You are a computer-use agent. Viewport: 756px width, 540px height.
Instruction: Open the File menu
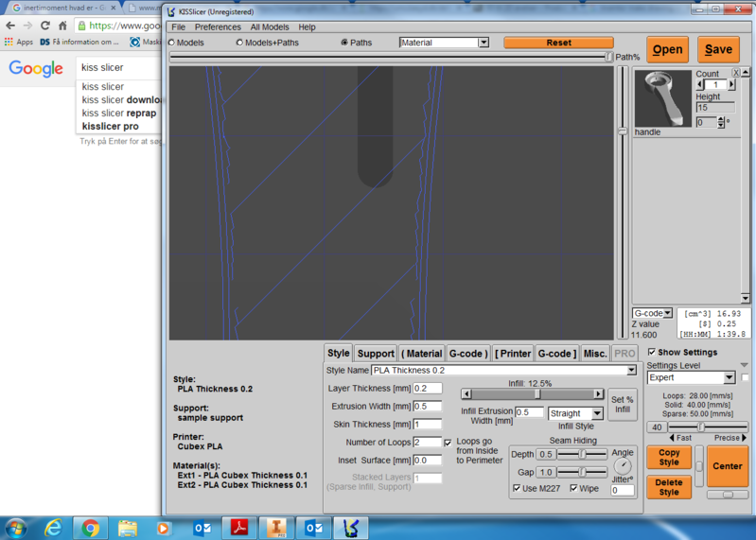pos(179,27)
